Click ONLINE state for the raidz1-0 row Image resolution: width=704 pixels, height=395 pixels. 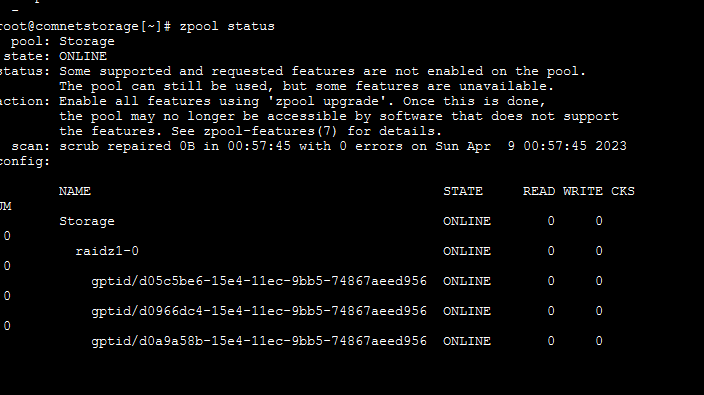point(467,251)
